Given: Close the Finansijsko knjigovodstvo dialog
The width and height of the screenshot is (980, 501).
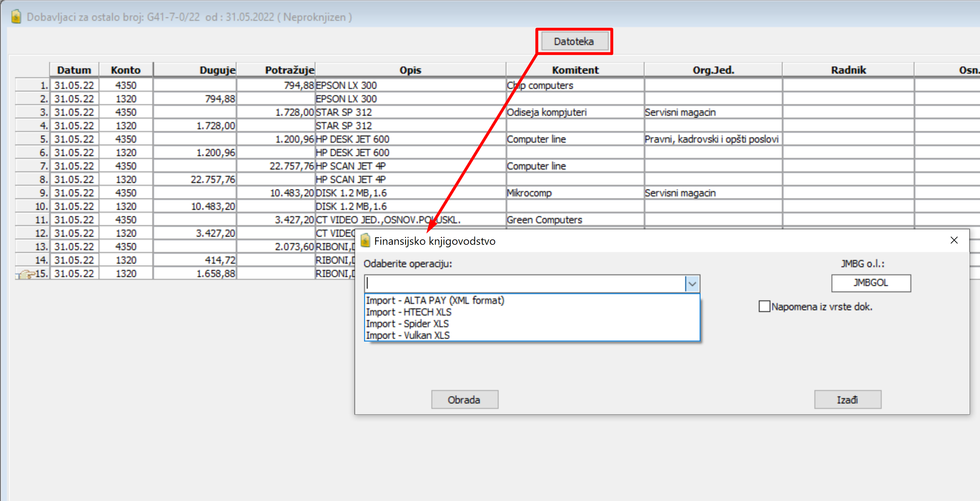Looking at the screenshot, I should point(954,240).
